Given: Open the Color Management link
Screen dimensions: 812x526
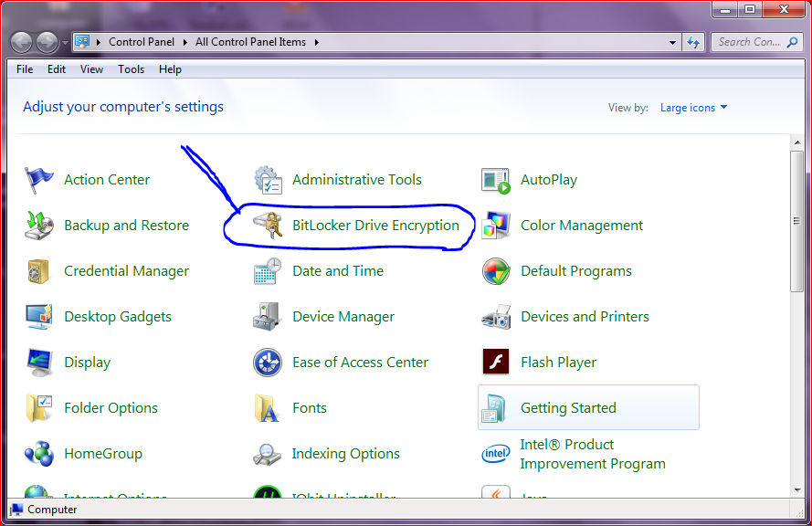Looking at the screenshot, I should 582,226.
